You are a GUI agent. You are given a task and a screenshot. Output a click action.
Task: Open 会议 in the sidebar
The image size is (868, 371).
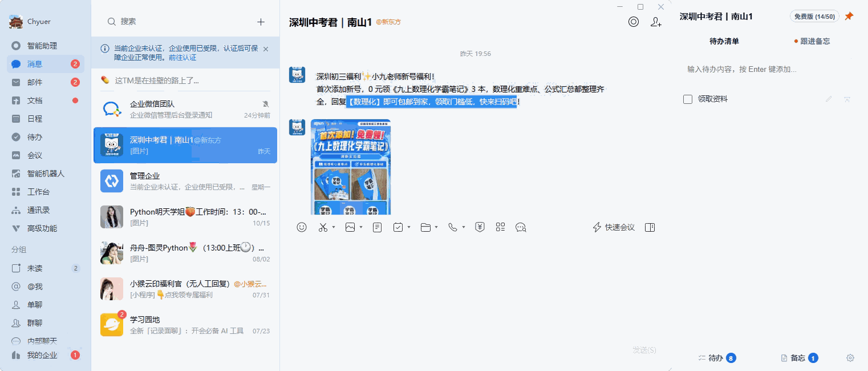[x=46, y=155]
